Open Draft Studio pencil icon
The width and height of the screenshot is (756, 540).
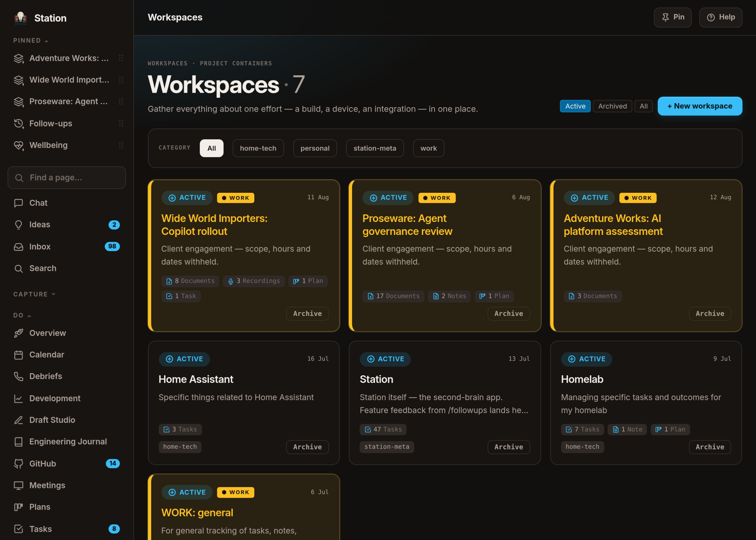click(19, 420)
